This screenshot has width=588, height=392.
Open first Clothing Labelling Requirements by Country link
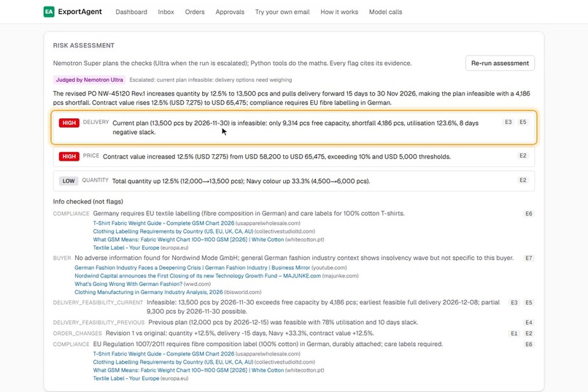[173, 231]
